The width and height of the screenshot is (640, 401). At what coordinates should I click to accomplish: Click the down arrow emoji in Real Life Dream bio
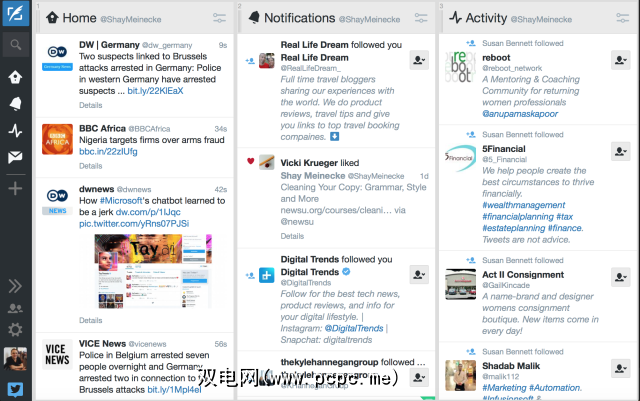334,136
